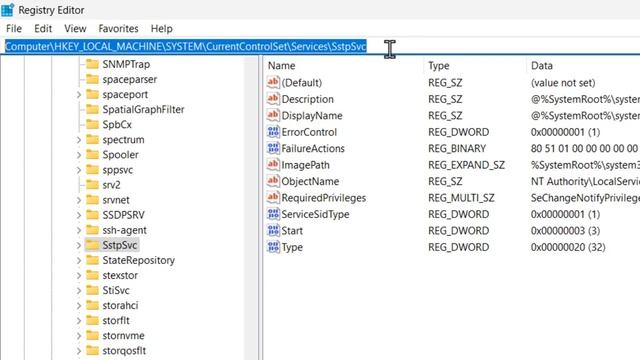
Task: Expand the storahci key
Action: tap(79, 306)
